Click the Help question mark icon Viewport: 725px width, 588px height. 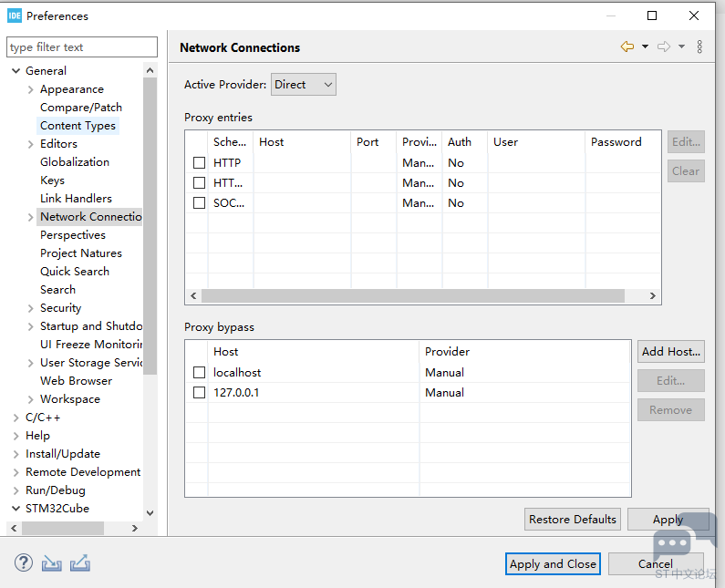tap(24, 563)
